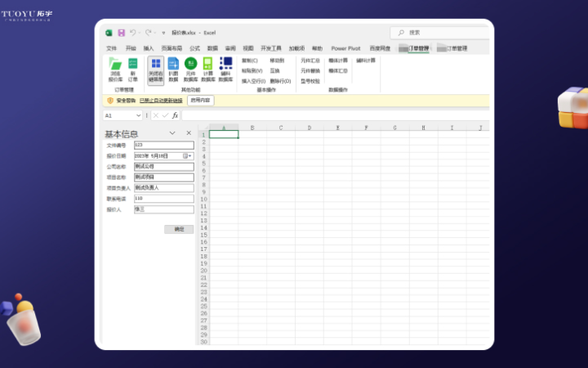The height and width of the screenshot is (368, 588).
Task: Click the 复制(C) command in 基本操作
Action: pyautogui.click(x=250, y=61)
